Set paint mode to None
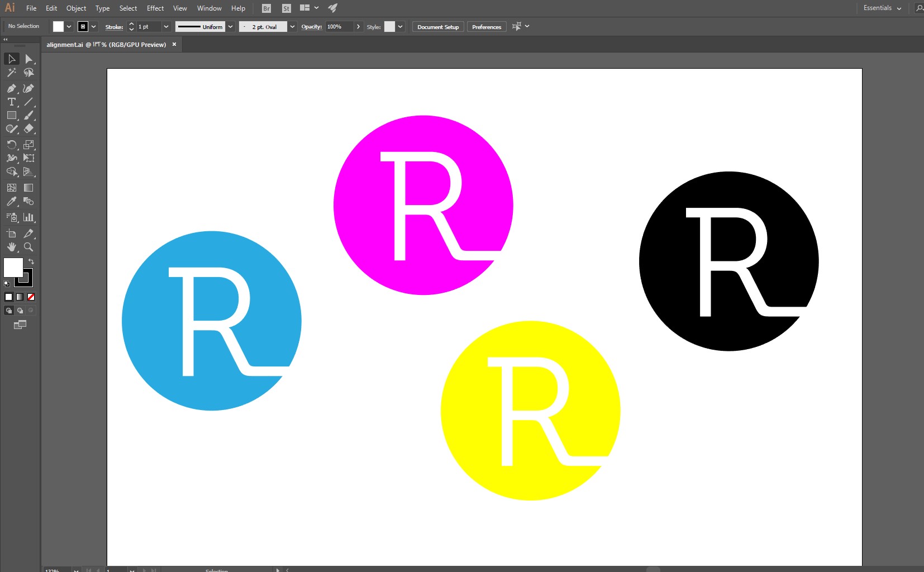This screenshot has height=572, width=924. [x=31, y=297]
